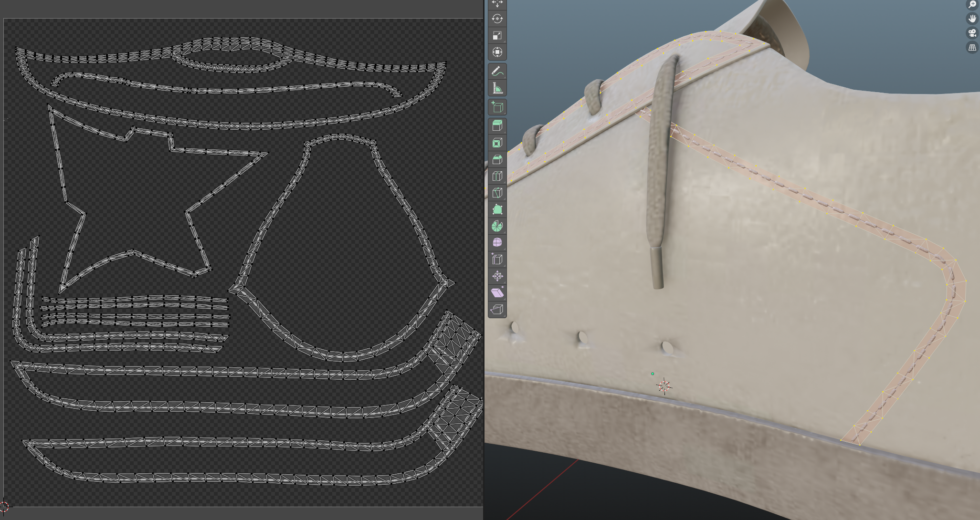The image size is (980, 520).
Task: Select the Inset Faces tool
Action: (497, 143)
